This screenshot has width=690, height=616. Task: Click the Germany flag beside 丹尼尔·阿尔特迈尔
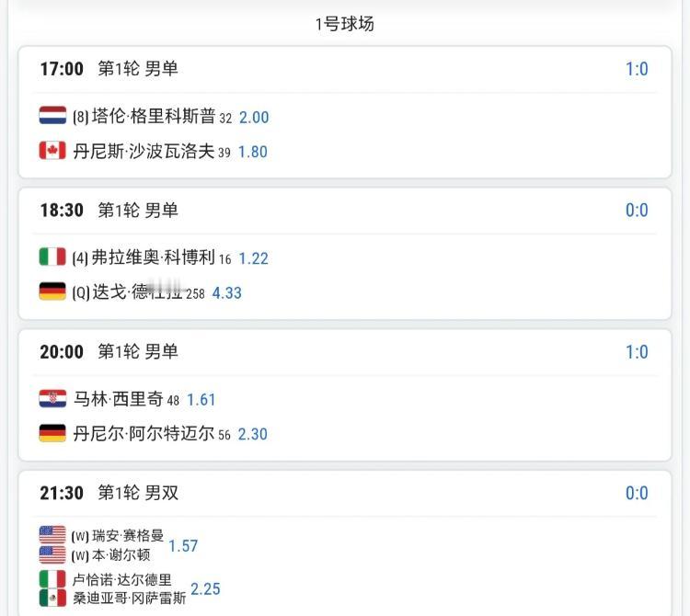tap(52, 434)
